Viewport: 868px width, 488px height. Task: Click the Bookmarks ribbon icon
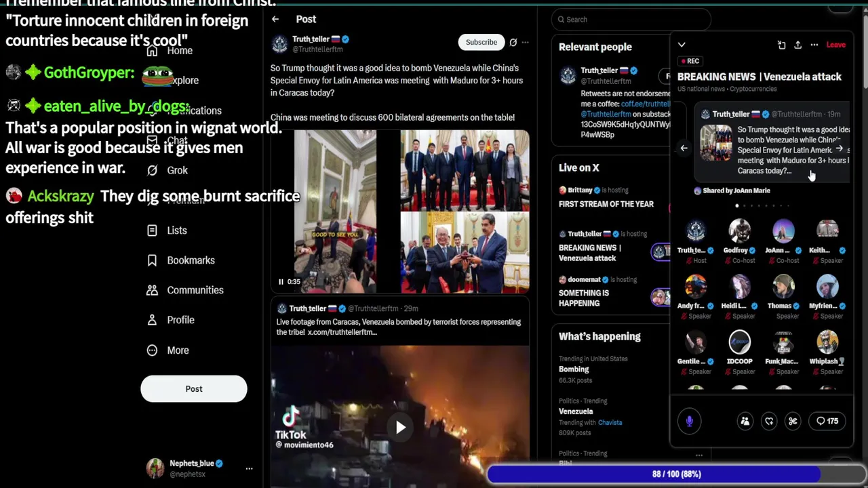tap(152, 260)
